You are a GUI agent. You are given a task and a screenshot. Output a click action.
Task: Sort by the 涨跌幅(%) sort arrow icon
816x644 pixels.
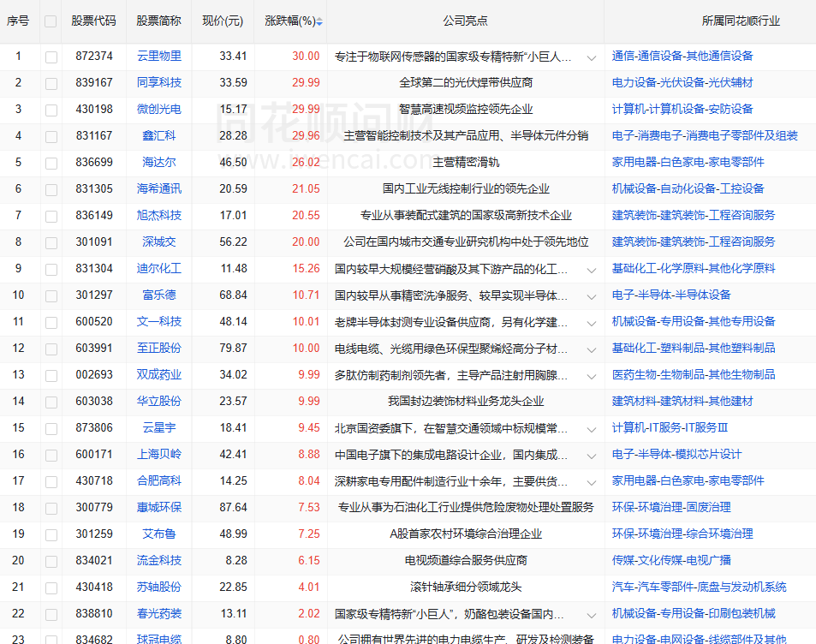click(319, 21)
